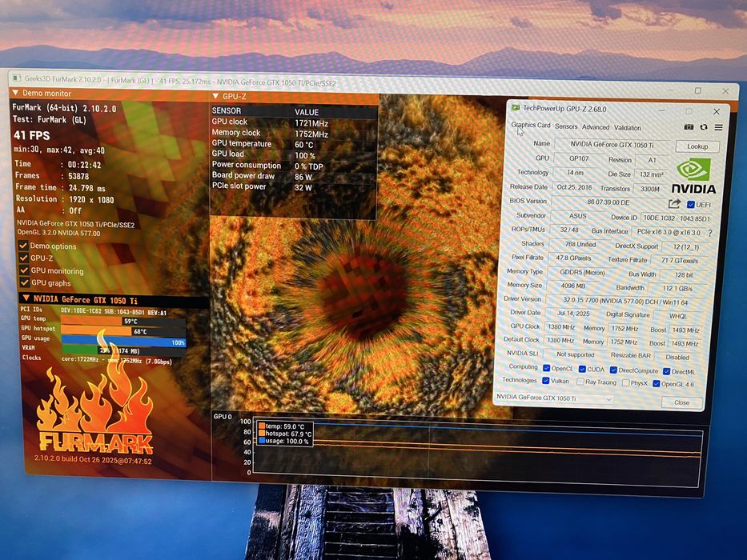747x560 pixels.
Task: Toggle the DirectCompute checkbox
Action: [x=613, y=370]
